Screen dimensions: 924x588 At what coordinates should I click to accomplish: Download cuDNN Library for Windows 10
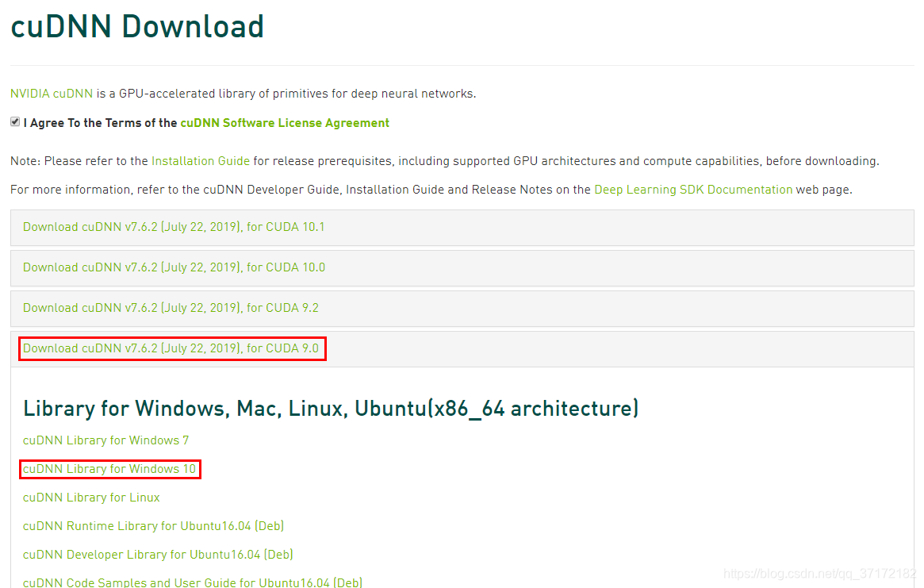click(x=109, y=469)
